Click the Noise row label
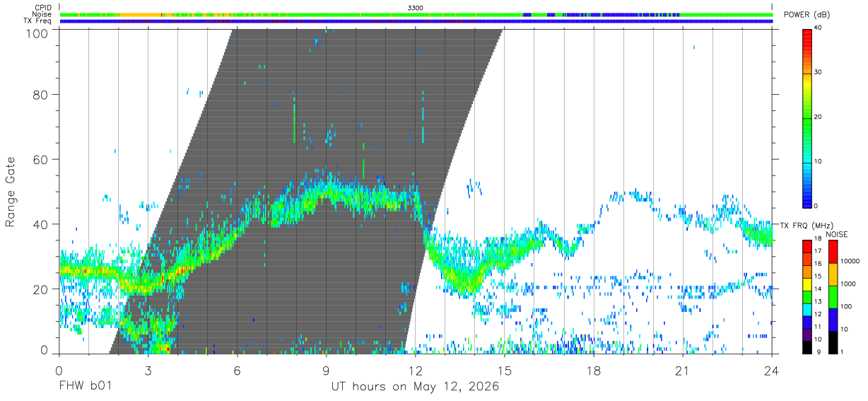This screenshot has height=401, width=868. (42, 14)
